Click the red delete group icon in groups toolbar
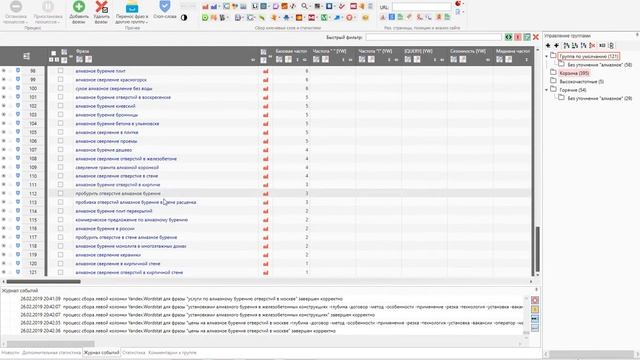The width and height of the screenshot is (640, 360). pyautogui.click(x=593, y=45)
